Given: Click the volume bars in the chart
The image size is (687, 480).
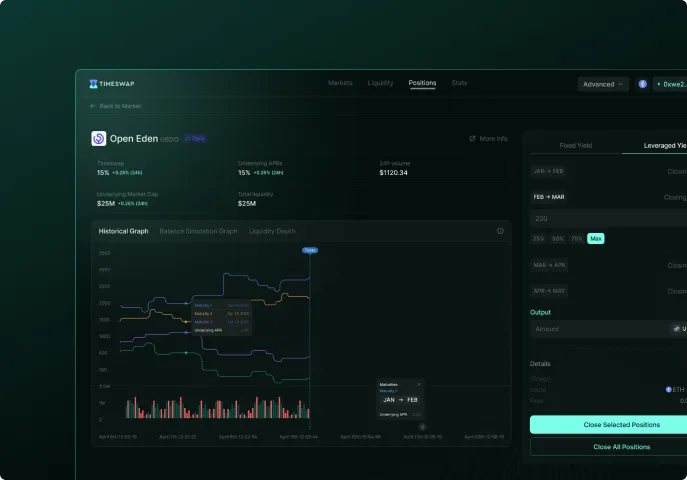Looking at the screenshot, I should pyautogui.click(x=218, y=408).
